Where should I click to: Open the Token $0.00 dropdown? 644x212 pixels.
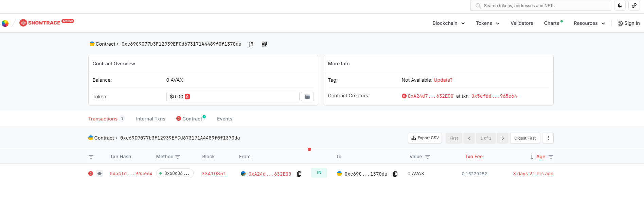233,97
